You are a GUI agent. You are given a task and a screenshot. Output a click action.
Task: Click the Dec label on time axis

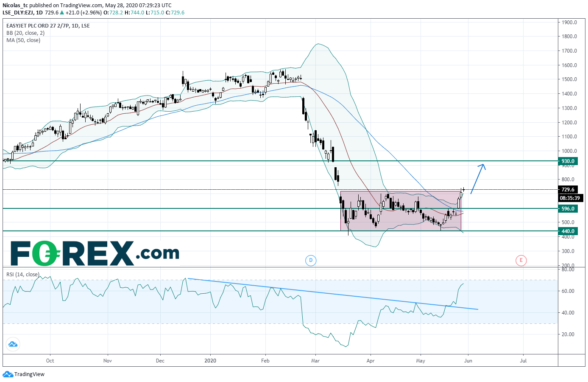[x=160, y=361]
